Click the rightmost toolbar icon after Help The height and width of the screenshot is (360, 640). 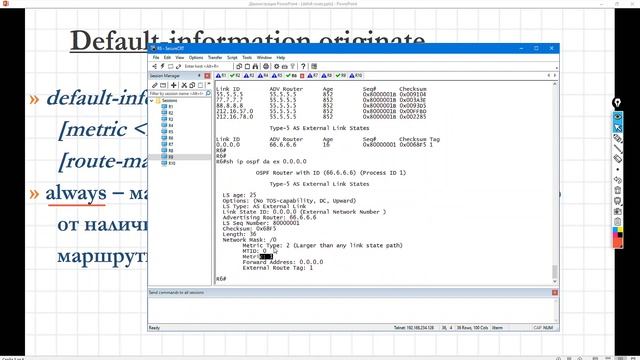[x=314, y=66]
